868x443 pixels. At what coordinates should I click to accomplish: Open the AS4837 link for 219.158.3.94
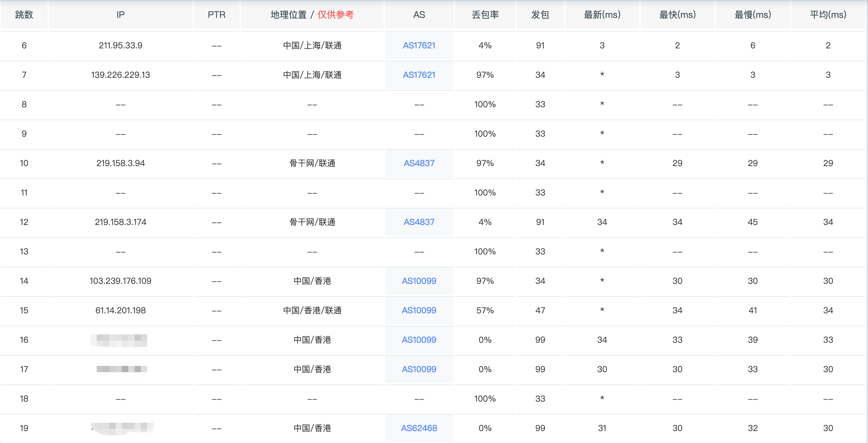[419, 163]
